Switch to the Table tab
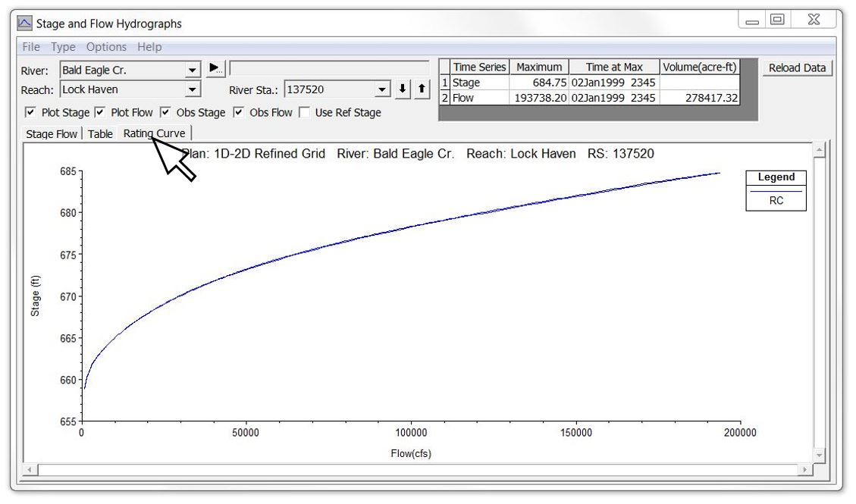The width and height of the screenshot is (856, 504). point(100,133)
